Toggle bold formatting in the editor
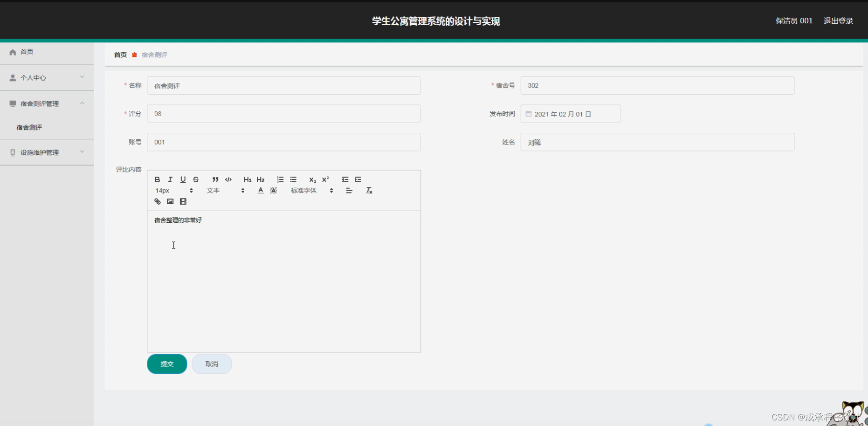The image size is (868, 426). pos(157,179)
